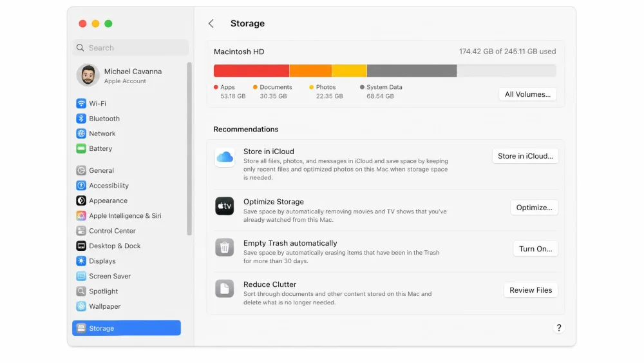The width and height of the screenshot is (644, 363).
Task: Click the Reduce Clutter document icon
Action: [x=225, y=289]
